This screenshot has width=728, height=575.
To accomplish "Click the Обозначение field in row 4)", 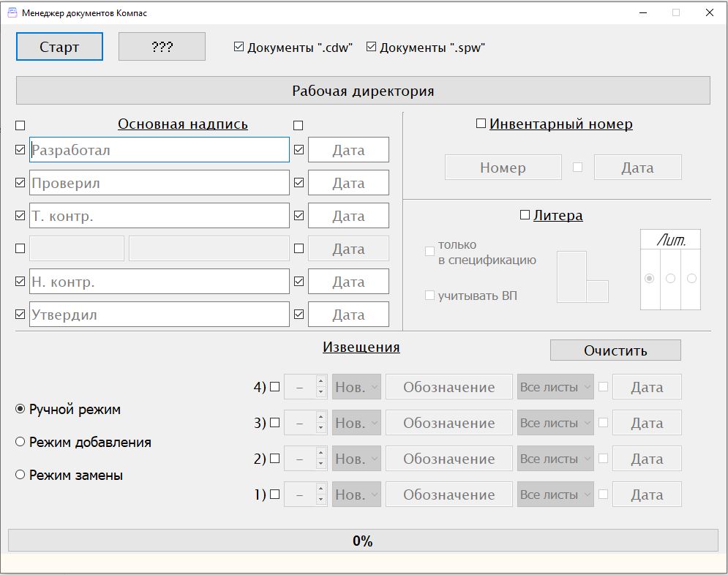I will tap(449, 386).
